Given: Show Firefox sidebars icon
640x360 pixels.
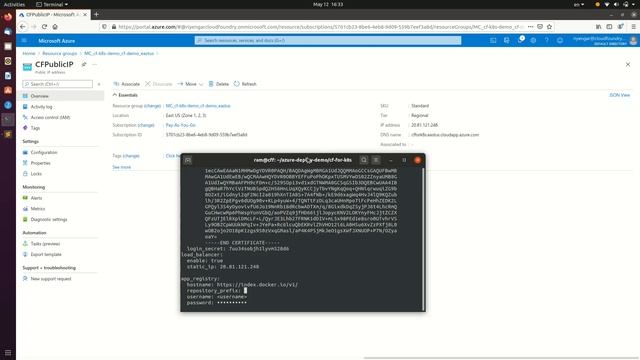Looking at the screenshot, I should pyautogui.click(x=609, y=27).
